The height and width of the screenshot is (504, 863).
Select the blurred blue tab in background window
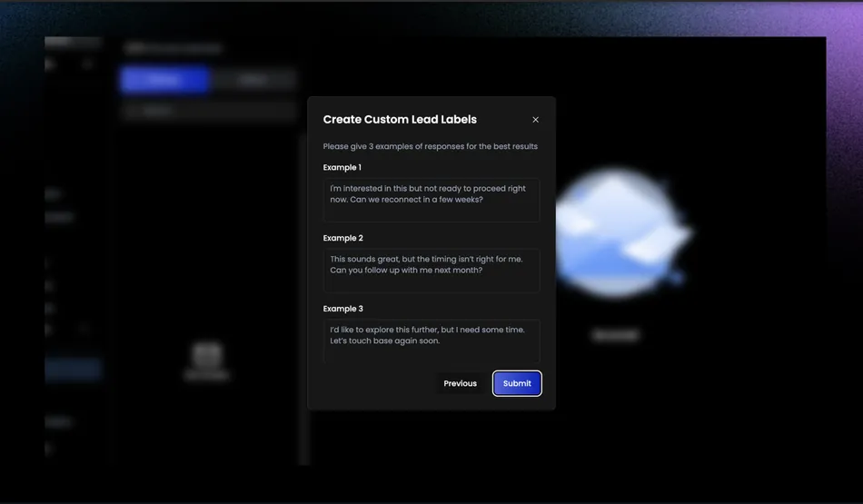[x=164, y=80]
